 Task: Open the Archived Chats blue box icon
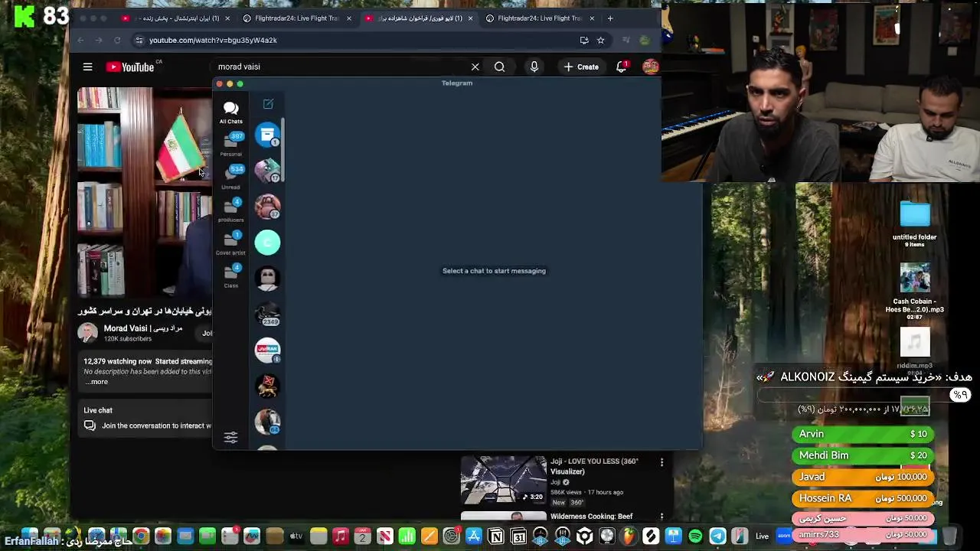tap(267, 135)
